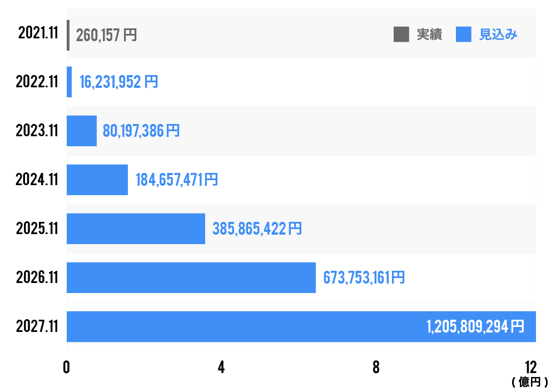Click the gray 実績 legend swatch

pos(401,34)
